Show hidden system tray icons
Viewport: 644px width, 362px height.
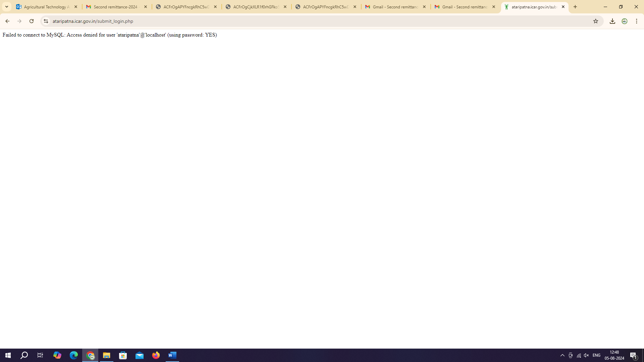click(562, 355)
